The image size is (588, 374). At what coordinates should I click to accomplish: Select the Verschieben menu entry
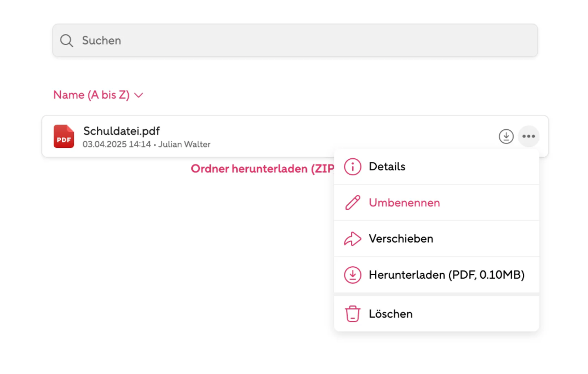[x=436, y=239]
